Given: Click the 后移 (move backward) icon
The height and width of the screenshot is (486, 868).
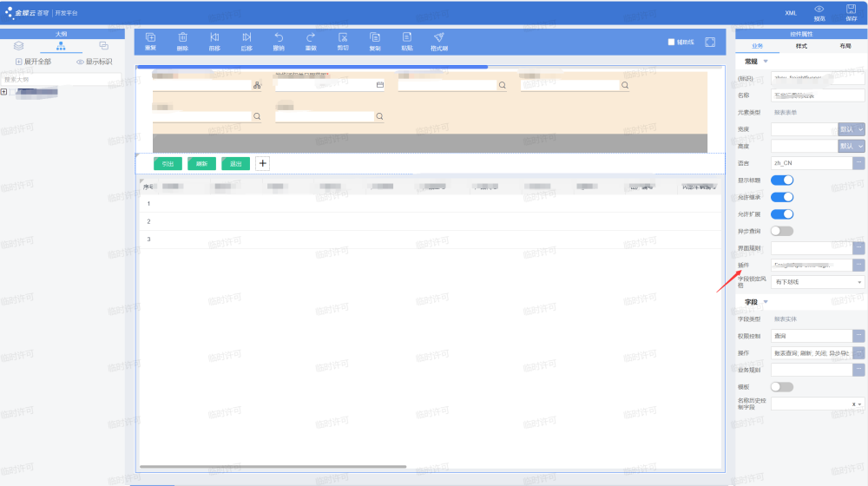Looking at the screenshot, I should 247,37.
